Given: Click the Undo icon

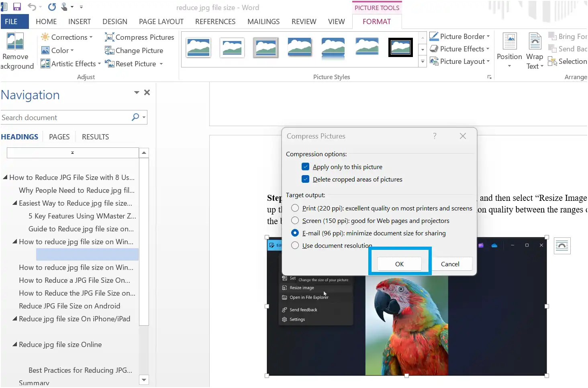Looking at the screenshot, I should pos(32,7).
